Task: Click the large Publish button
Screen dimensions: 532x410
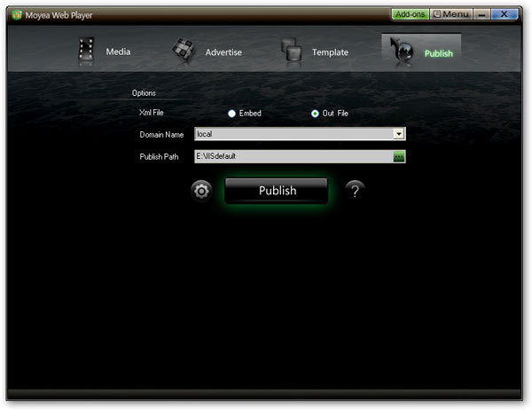Action: [x=277, y=191]
